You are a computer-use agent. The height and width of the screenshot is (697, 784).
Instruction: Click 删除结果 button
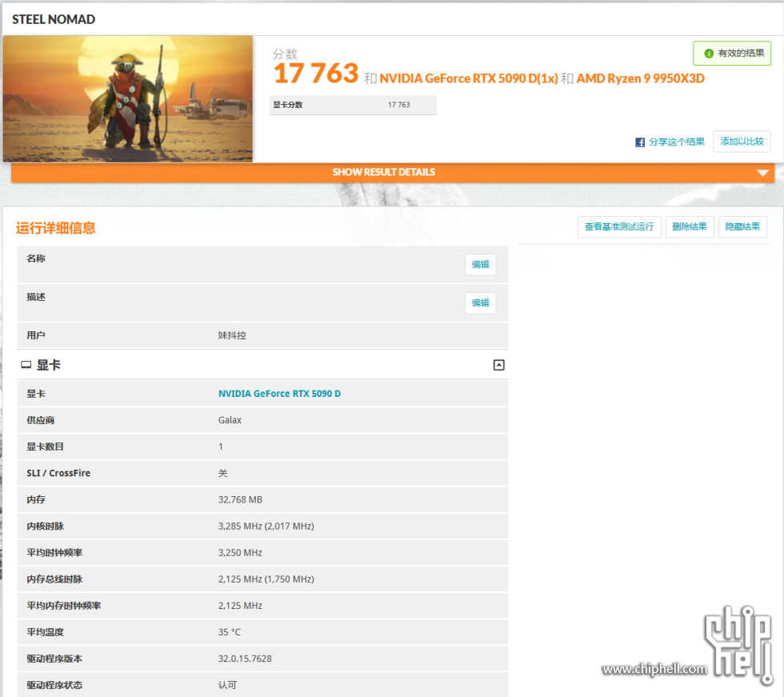tap(690, 227)
